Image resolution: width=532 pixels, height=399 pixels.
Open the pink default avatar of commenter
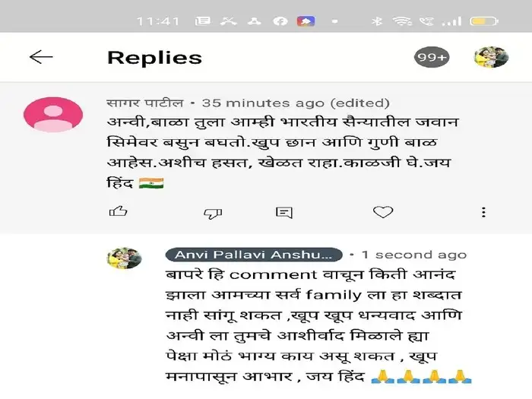pyautogui.click(x=53, y=114)
